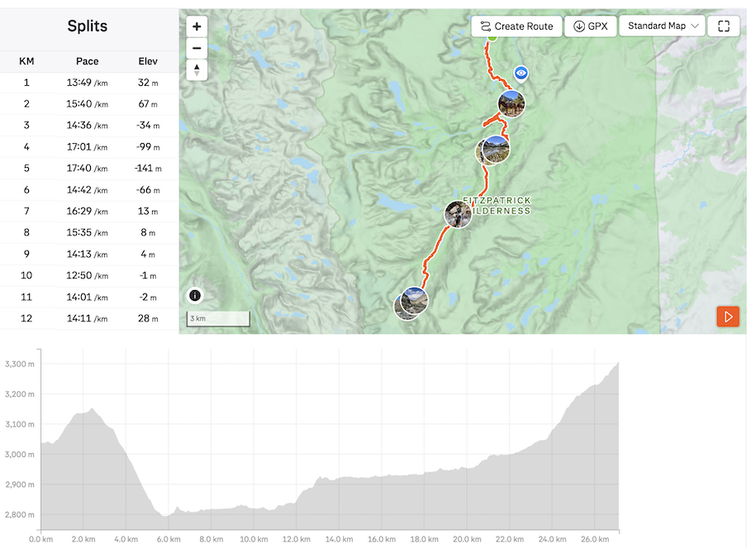Screen dimensions: 756x548
Task: Start the orange route playback
Action: pos(728,316)
